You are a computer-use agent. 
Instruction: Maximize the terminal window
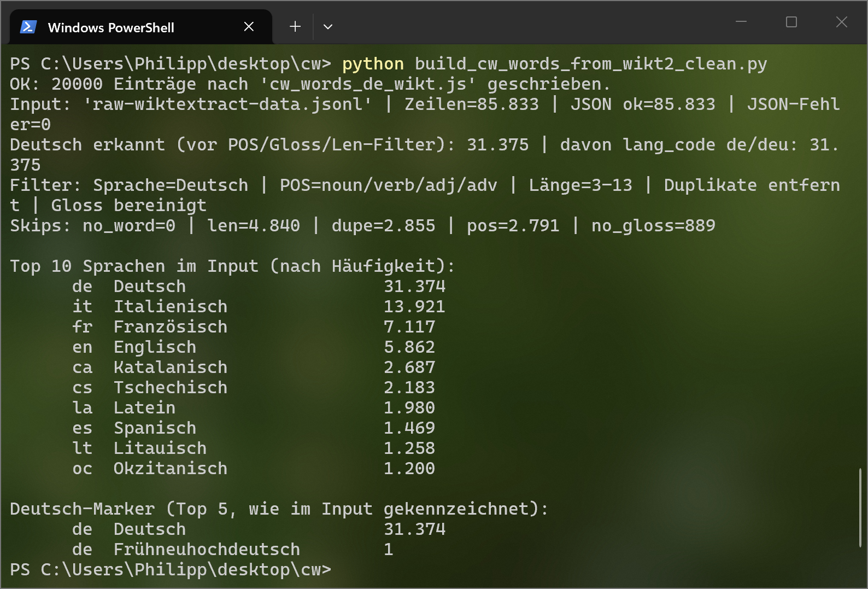(791, 22)
